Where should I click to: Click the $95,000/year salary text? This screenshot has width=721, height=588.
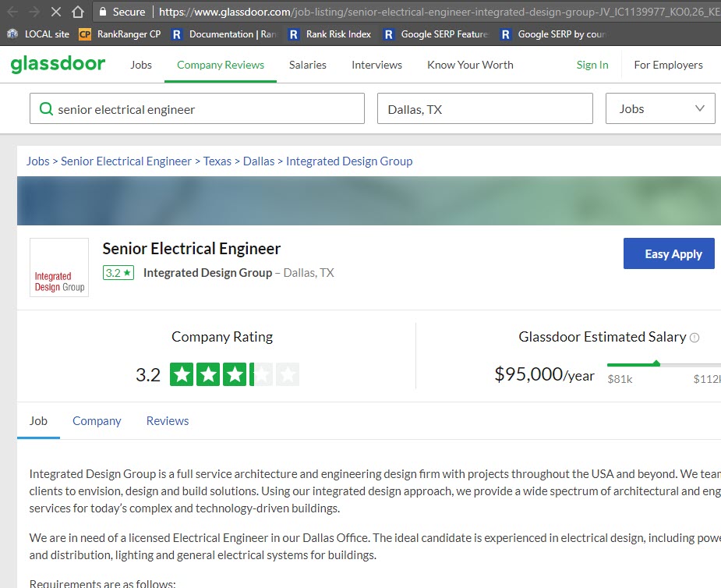(544, 374)
